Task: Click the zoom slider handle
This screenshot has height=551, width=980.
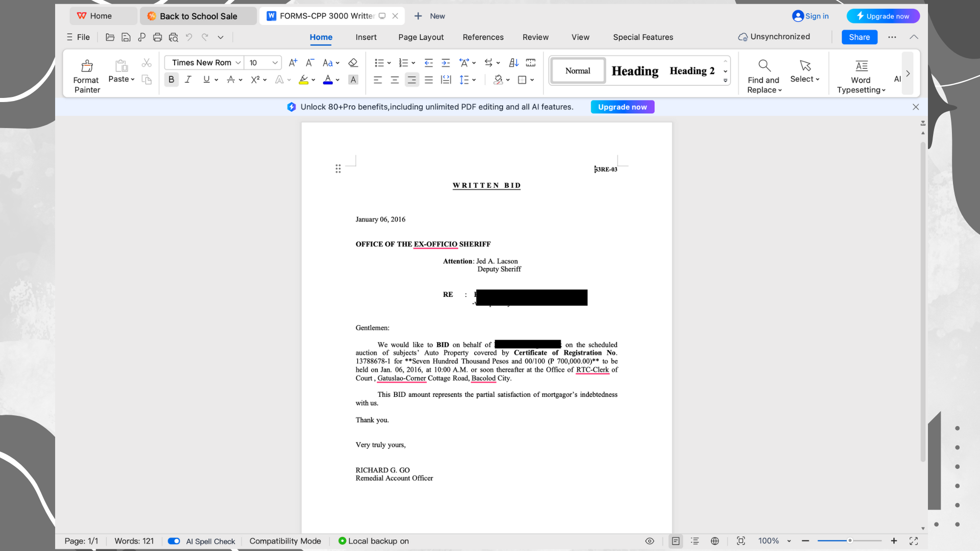Action: coord(850,541)
